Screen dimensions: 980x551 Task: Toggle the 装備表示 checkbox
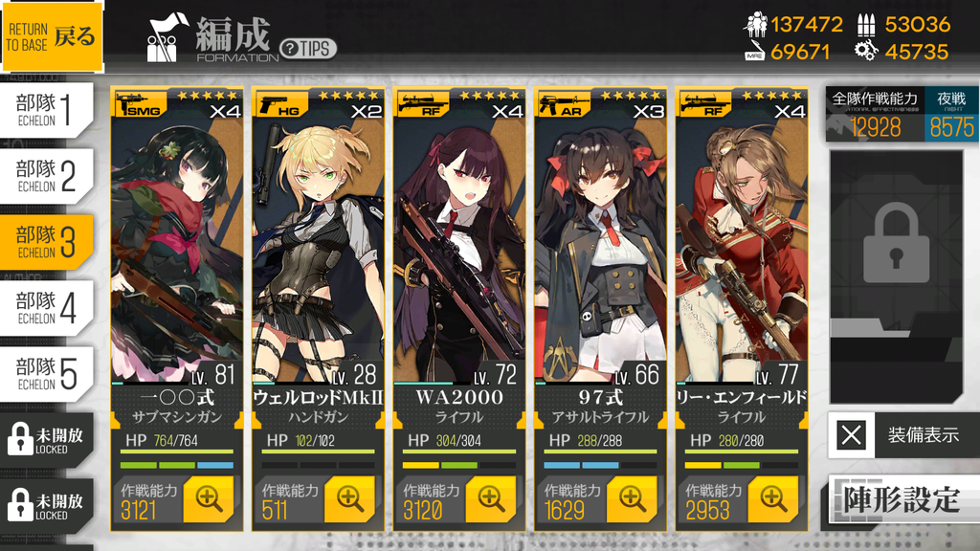[851, 435]
